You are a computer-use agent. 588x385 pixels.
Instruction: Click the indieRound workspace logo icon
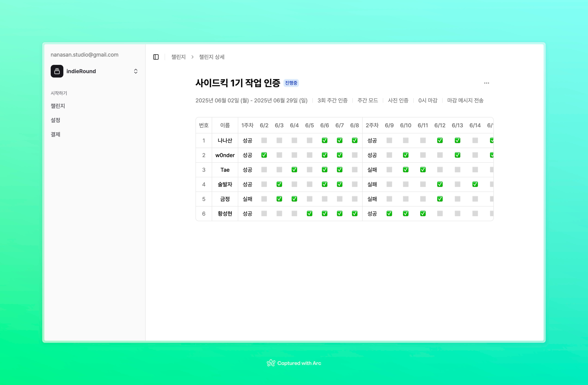[x=57, y=71]
